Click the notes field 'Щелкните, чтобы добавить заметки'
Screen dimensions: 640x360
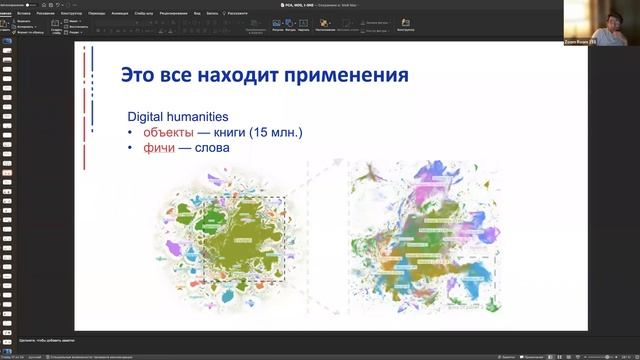[47, 340]
